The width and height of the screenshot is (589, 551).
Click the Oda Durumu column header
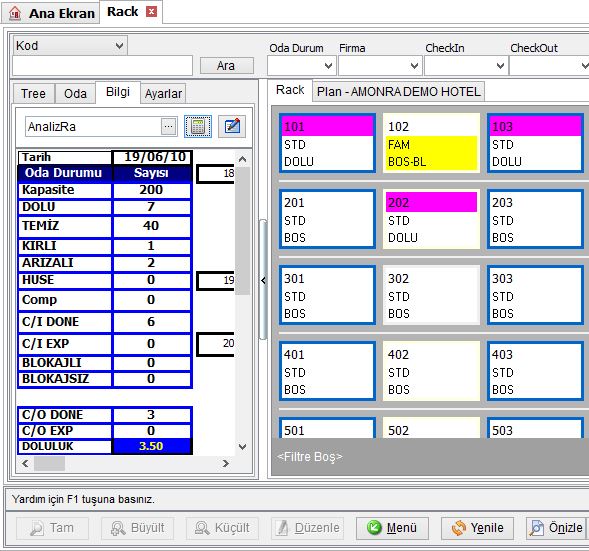point(65,173)
